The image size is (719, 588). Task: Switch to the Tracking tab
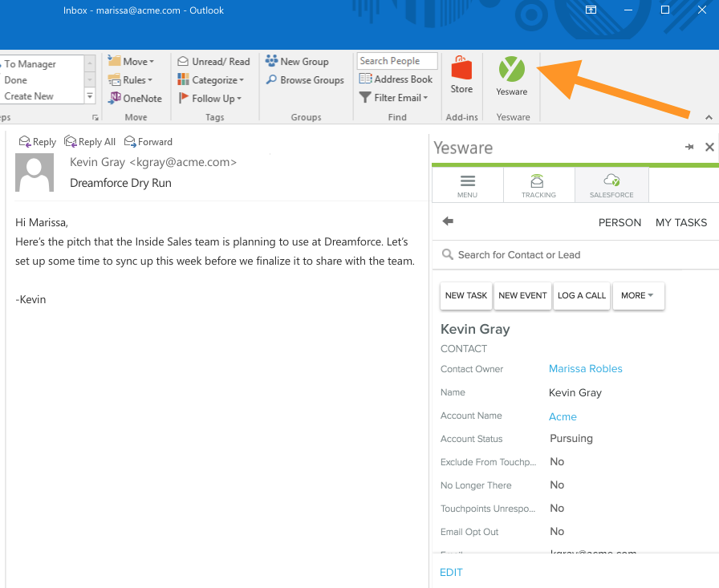point(538,185)
